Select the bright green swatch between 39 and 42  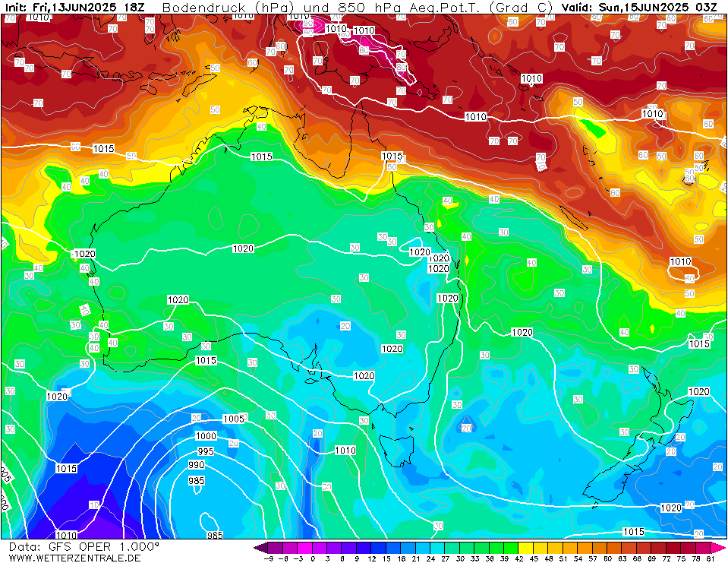click(x=511, y=548)
